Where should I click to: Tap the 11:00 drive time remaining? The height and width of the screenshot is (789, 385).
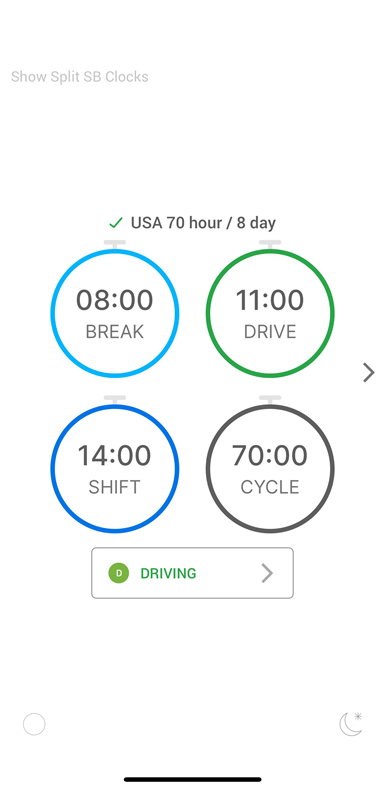pos(270,300)
